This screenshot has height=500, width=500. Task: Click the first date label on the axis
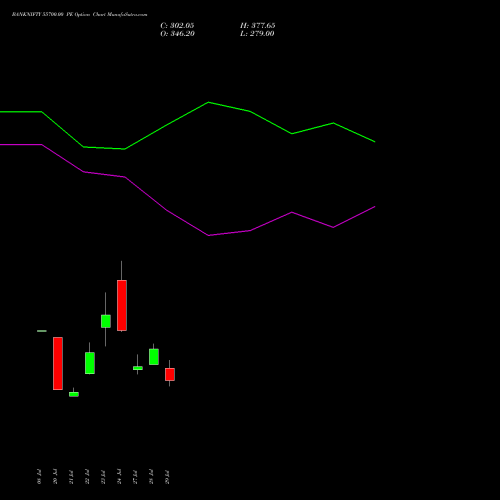tap(39, 477)
